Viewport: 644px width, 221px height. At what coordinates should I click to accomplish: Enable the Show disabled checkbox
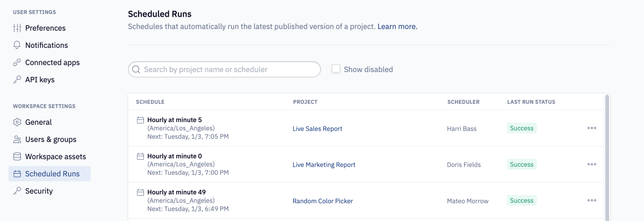pyautogui.click(x=336, y=69)
